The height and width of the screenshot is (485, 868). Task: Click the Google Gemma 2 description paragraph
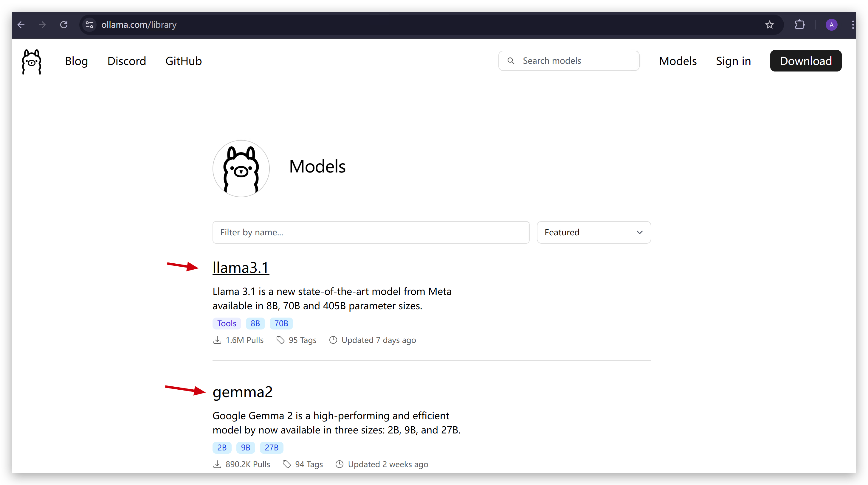(x=336, y=423)
